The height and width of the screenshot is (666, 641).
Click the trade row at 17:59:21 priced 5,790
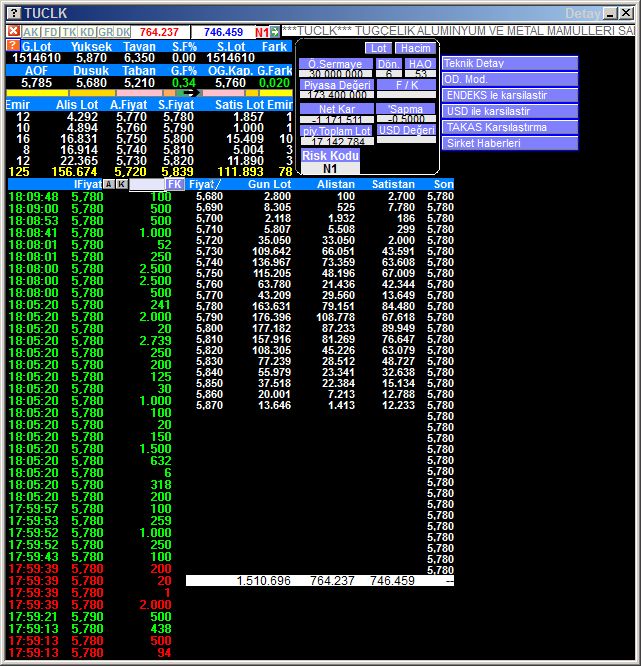[90, 617]
